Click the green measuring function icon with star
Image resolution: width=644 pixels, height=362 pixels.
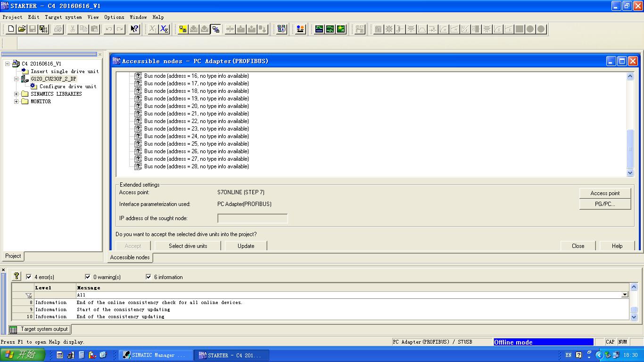341,29
